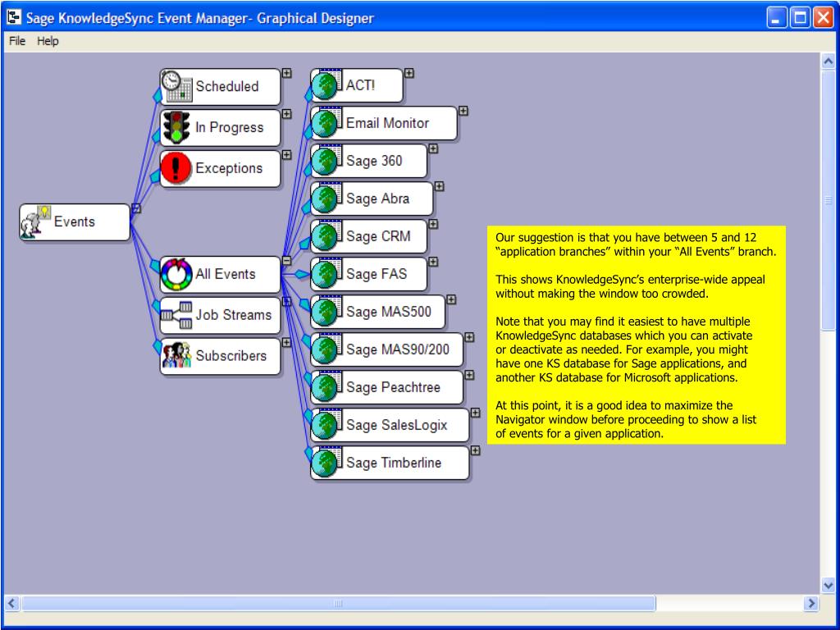This screenshot has height=630, width=840.
Task: Click the Sage CRM globe icon
Action: coord(326,235)
